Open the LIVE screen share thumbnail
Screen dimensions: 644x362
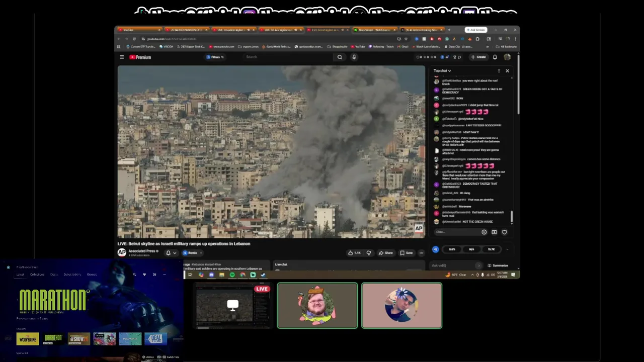coord(232,306)
